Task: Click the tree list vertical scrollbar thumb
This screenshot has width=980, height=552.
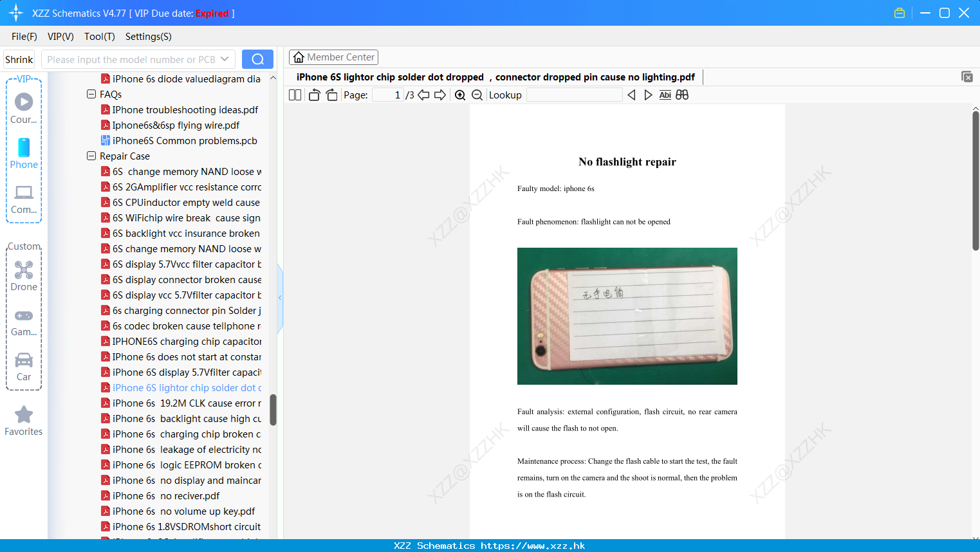Action: coord(273,410)
